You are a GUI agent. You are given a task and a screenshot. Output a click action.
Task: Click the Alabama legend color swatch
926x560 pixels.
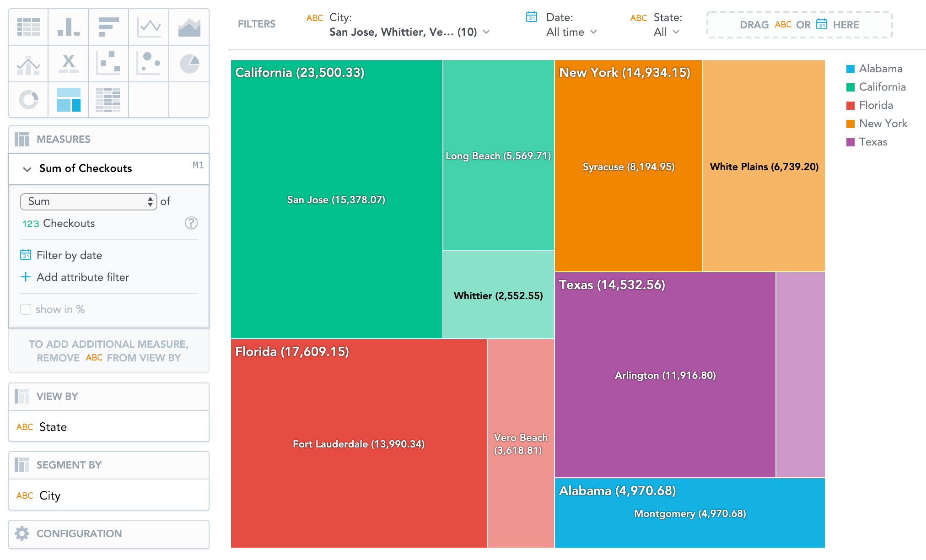coord(851,69)
